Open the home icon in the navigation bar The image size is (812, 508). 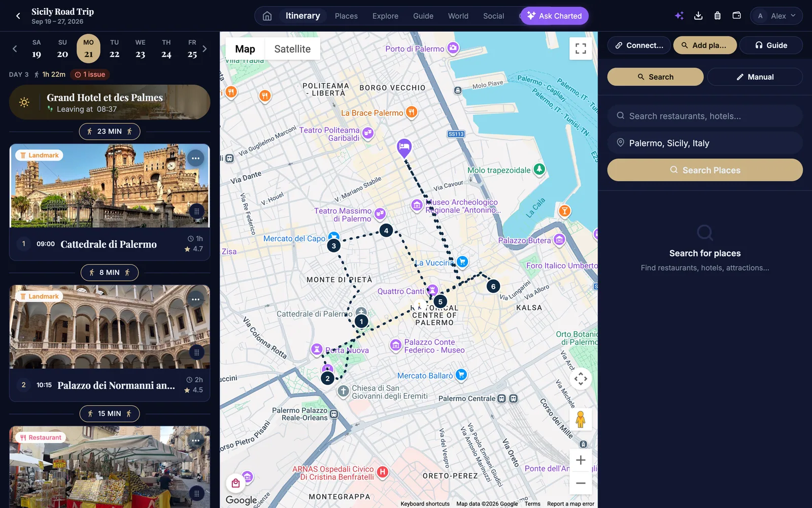pos(267,16)
